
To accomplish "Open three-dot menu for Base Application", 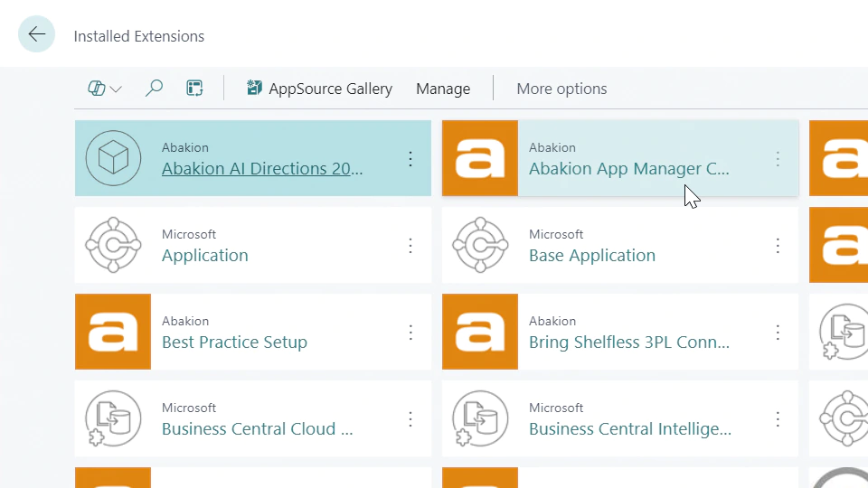I will point(778,246).
